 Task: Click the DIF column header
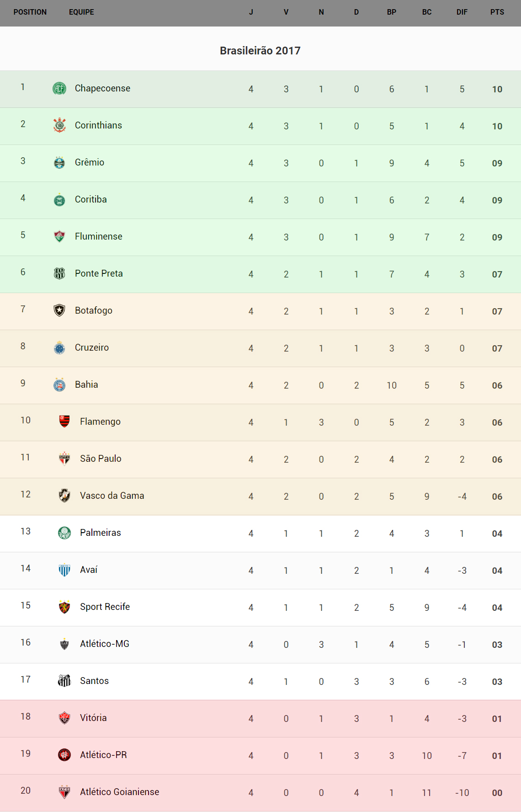(462, 12)
